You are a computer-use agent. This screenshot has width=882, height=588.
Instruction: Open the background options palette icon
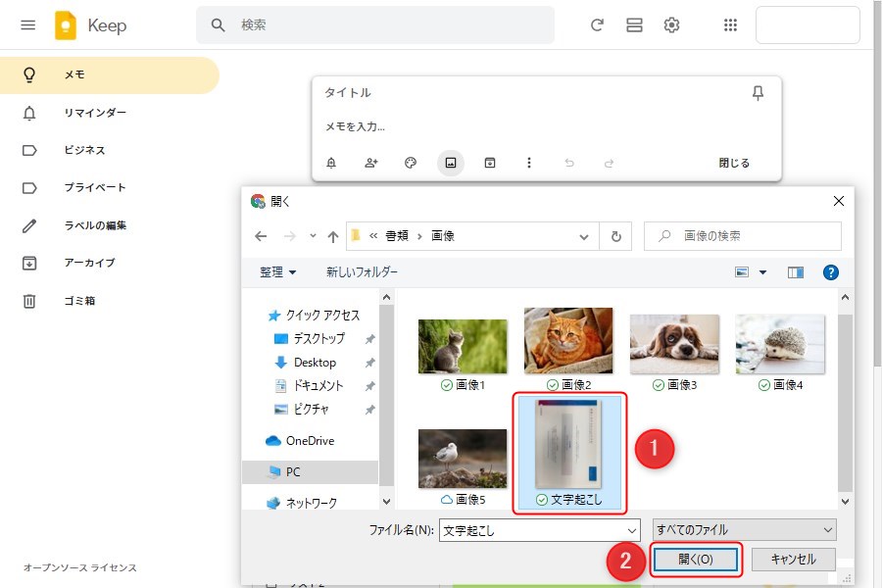pyautogui.click(x=411, y=164)
